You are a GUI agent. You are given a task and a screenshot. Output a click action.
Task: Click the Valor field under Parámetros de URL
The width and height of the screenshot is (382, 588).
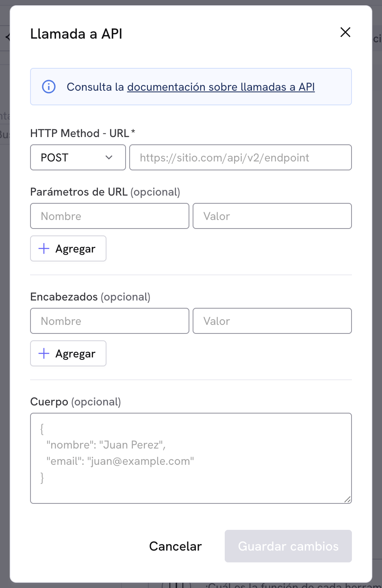pyautogui.click(x=272, y=216)
